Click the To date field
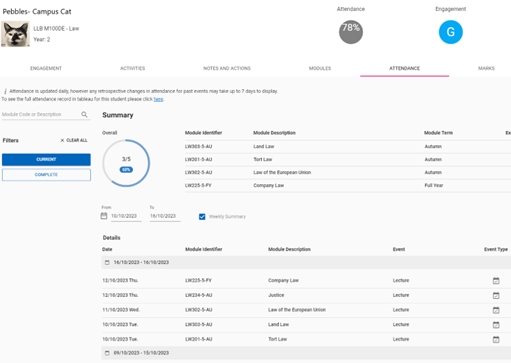 (165, 216)
